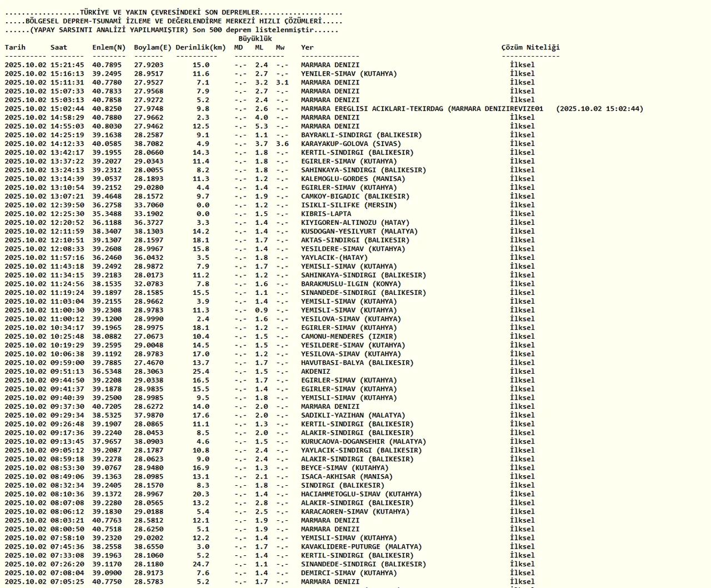The image size is (711, 588).
Task: Select the 5.3 ML magnitude value
Action: click(x=261, y=126)
